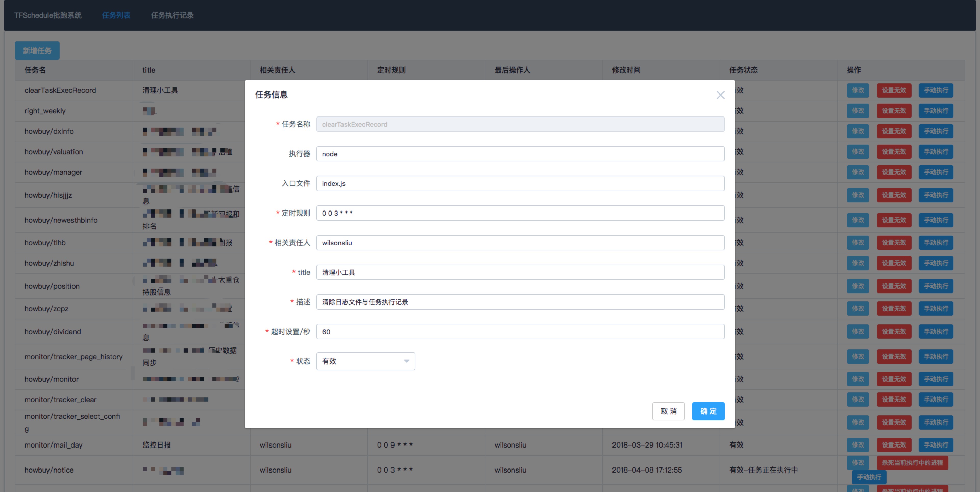Image resolution: width=980 pixels, height=492 pixels.
Task: Click the 相关责任人 field wilsonsliu
Action: [520, 243]
